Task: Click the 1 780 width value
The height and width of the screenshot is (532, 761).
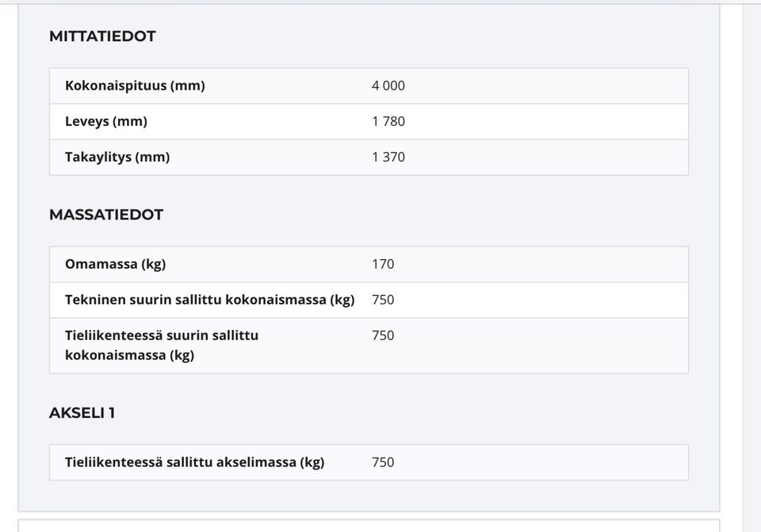Action: pyautogui.click(x=388, y=121)
